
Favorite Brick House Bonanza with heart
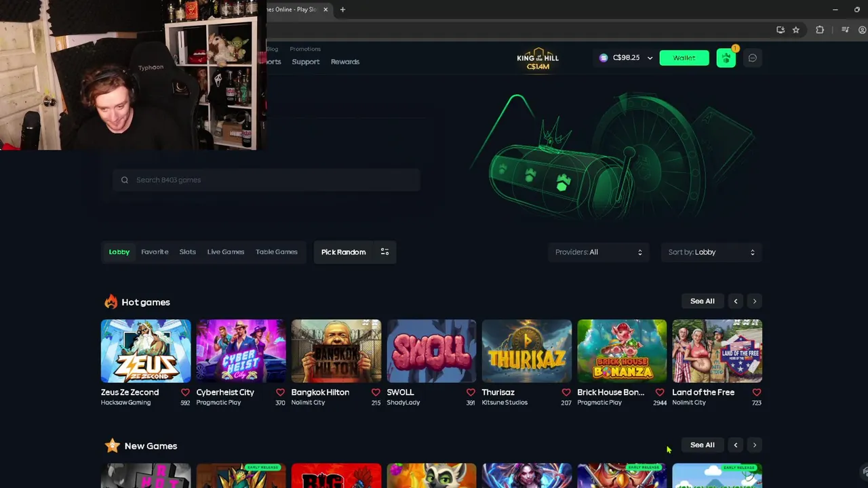click(x=660, y=392)
